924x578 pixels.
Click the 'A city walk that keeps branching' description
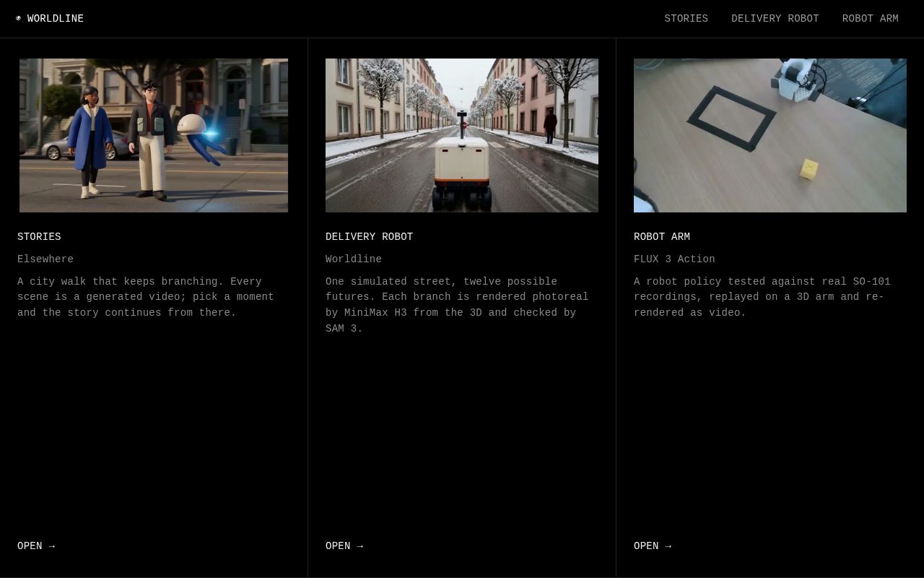(146, 297)
